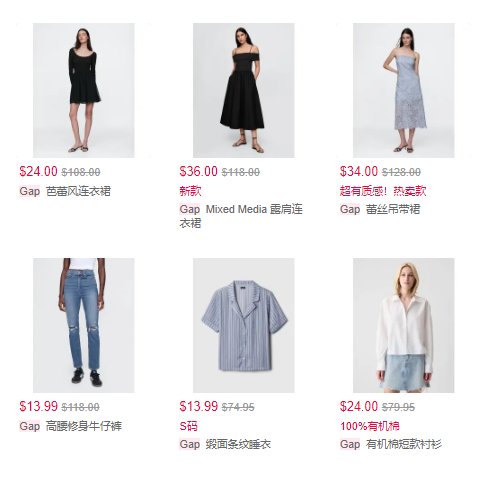Open the black off-shoulder midi dress photo
The image size is (479, 477).
(x=244, y=90)
